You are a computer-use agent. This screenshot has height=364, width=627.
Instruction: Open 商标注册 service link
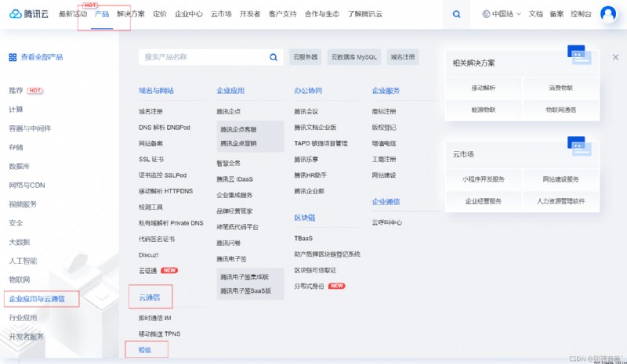click(x=384, y=111)
